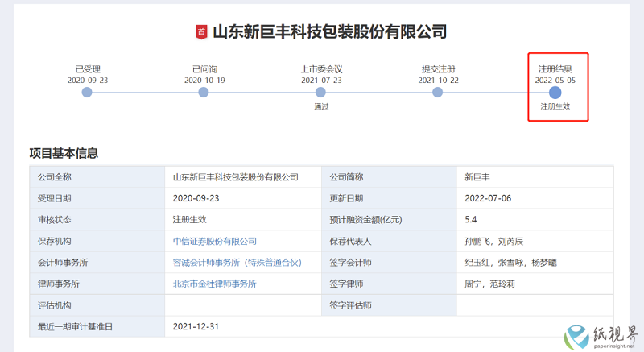Click the 受理日期 label cell
644x352 pixels.
[97, 198]
